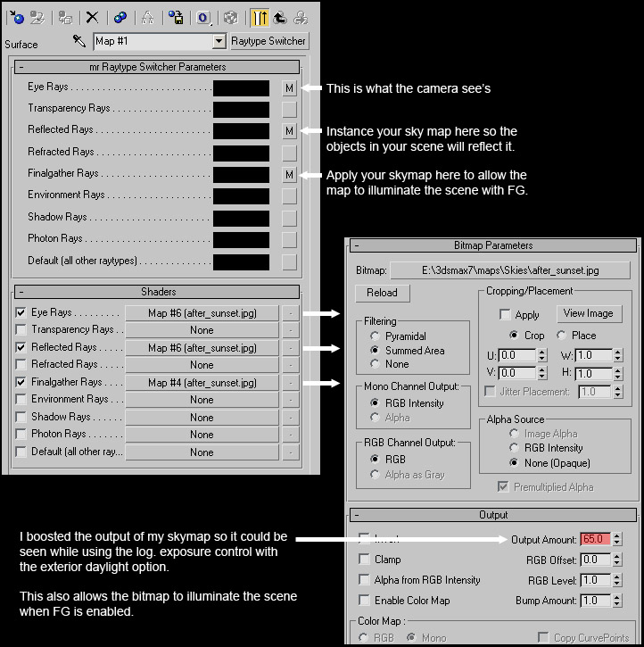Image resolution: width=644 pixels, height=647 pixels.
Task: Open Finalgather Rays Map #4 shader slot
Action: point(202,383)
